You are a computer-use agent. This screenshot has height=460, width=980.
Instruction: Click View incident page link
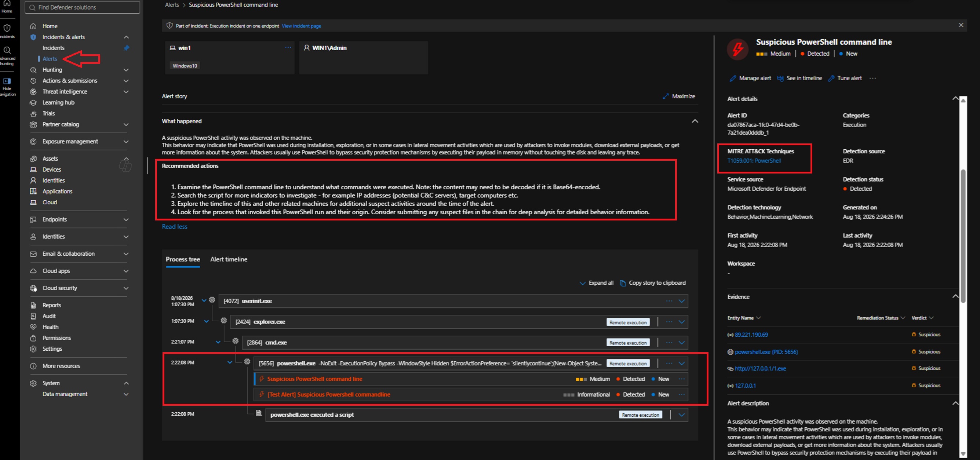coord(301,26)
